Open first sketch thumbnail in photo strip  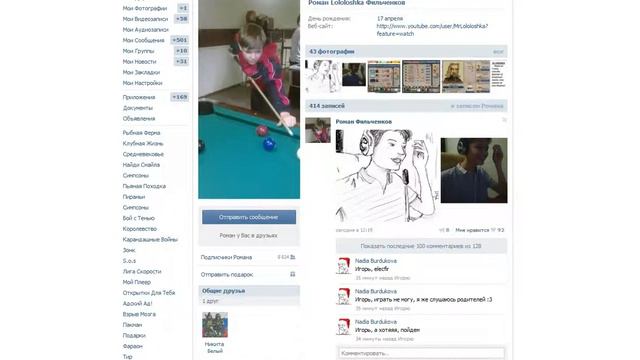tap(322, 76)
